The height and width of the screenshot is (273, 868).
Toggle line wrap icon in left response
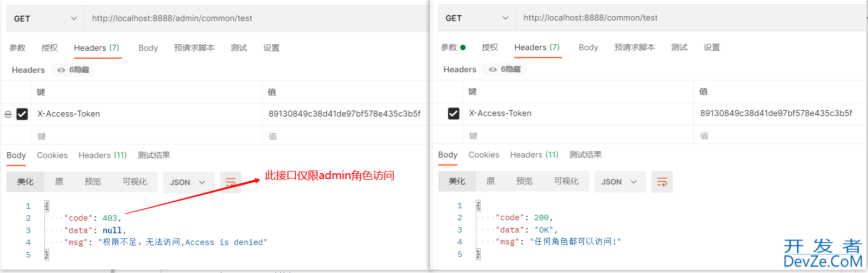tap(231, 182)
